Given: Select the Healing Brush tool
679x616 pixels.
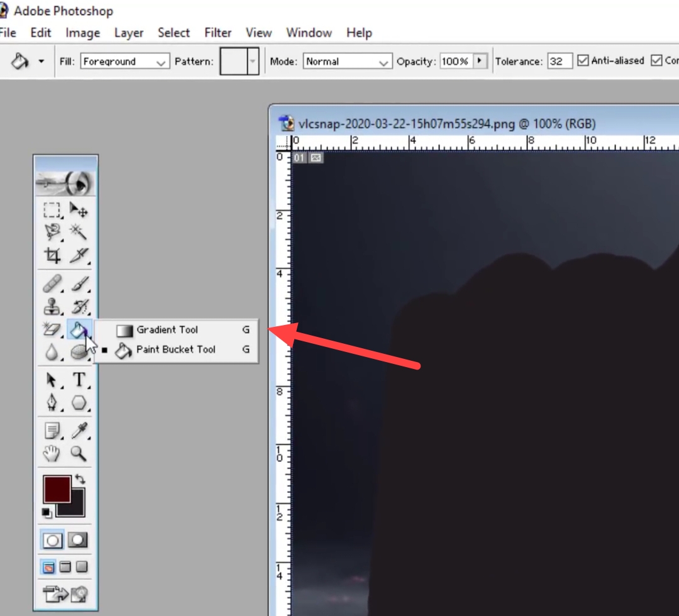Looking at the screenshot, I should click(x=52, y=284).
